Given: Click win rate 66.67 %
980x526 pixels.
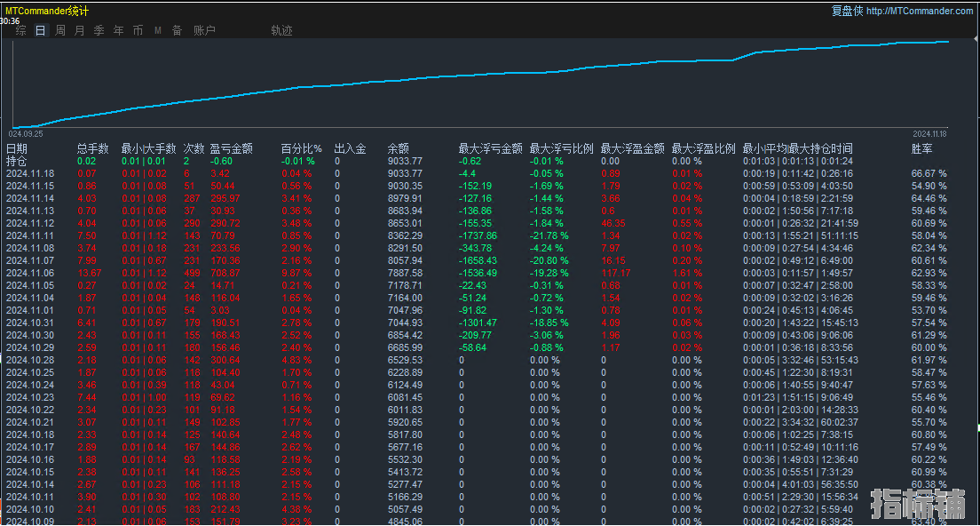Looking at the screenshot, I should click(929, 174).
